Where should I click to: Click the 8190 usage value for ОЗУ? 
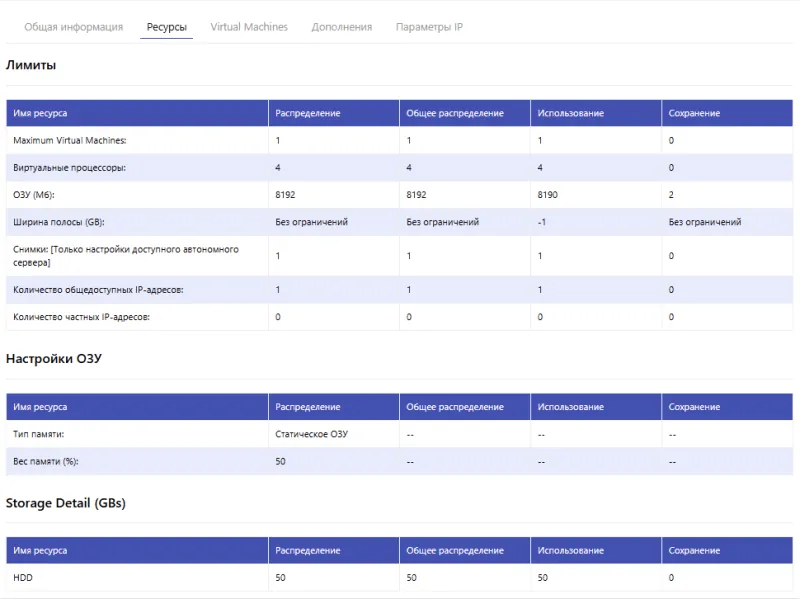coord(548,195)
